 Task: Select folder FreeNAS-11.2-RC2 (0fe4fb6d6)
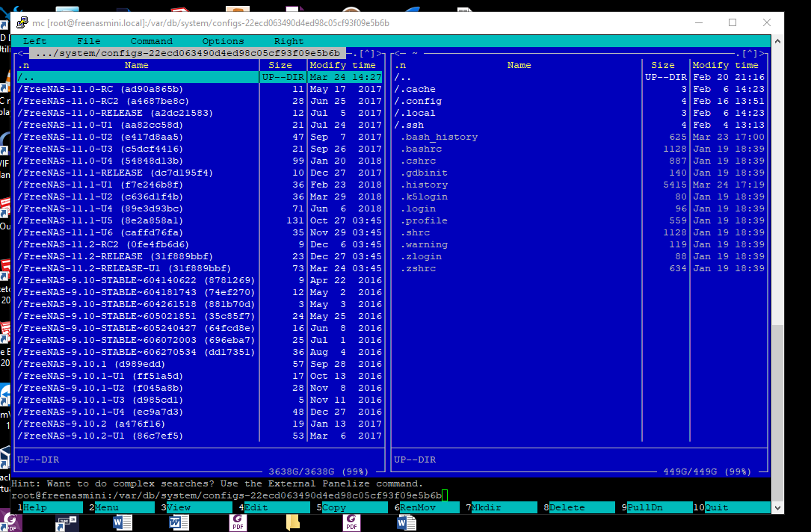point(200,244)
